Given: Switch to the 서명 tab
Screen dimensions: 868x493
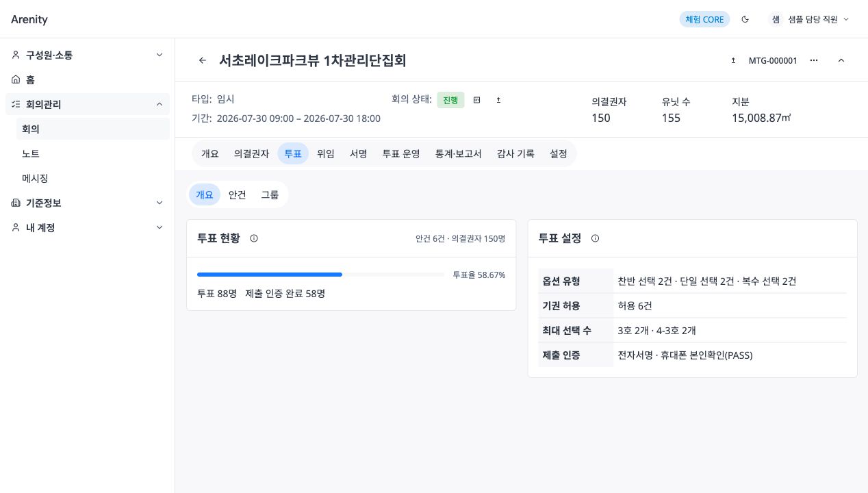Looking at the screenshot, I should [359, 153].
